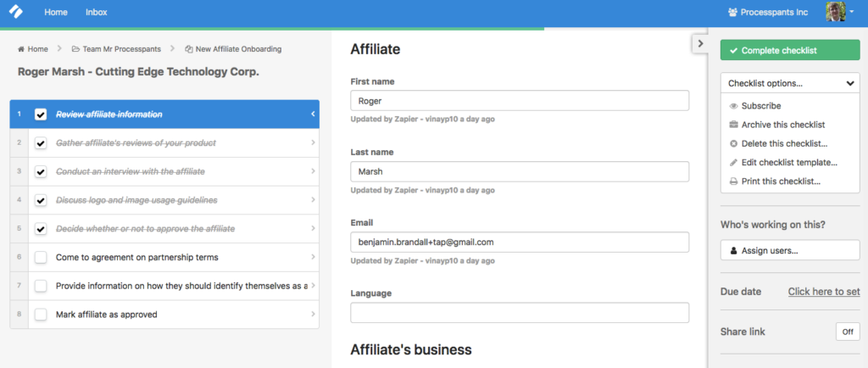Go to Home in top navigation

(56, 12)
